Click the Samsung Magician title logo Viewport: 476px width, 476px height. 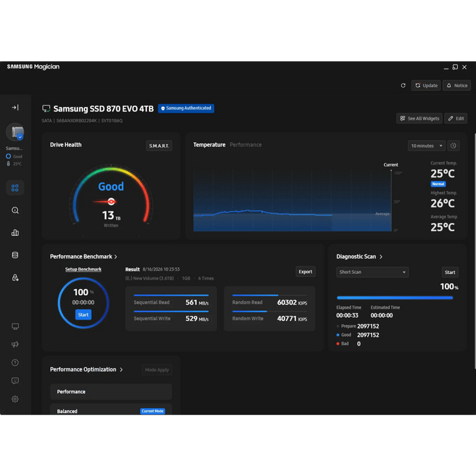tap(33, 67)
